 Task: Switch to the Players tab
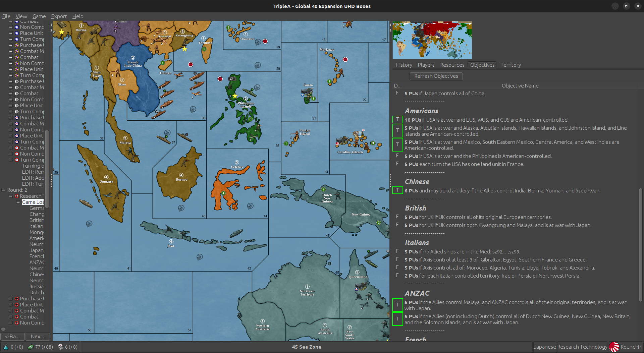coord(426,65)
